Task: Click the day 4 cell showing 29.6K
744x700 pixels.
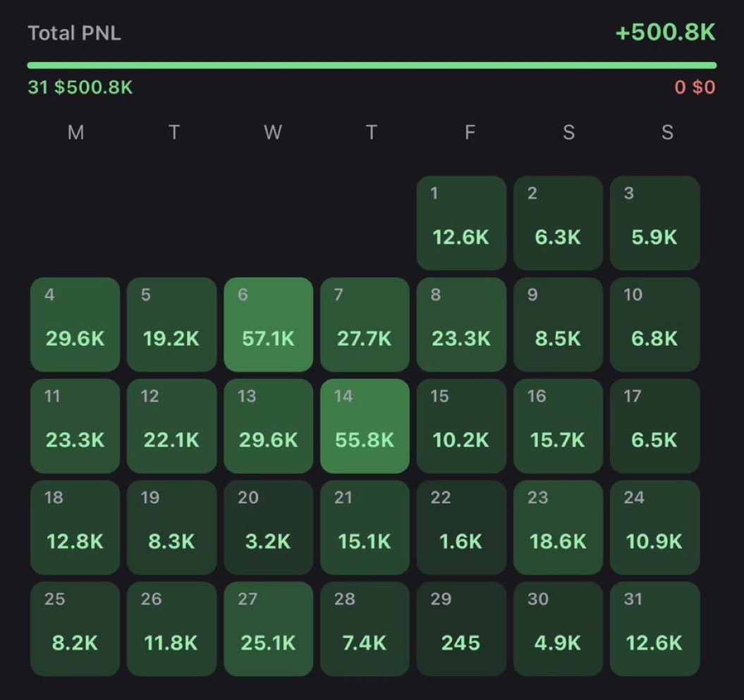Action: (x=75, y=324)
